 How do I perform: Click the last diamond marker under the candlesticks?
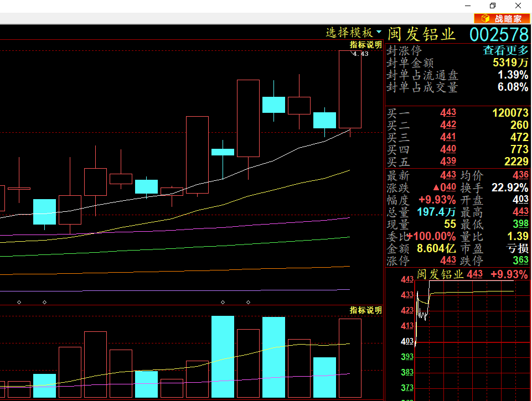249,302
